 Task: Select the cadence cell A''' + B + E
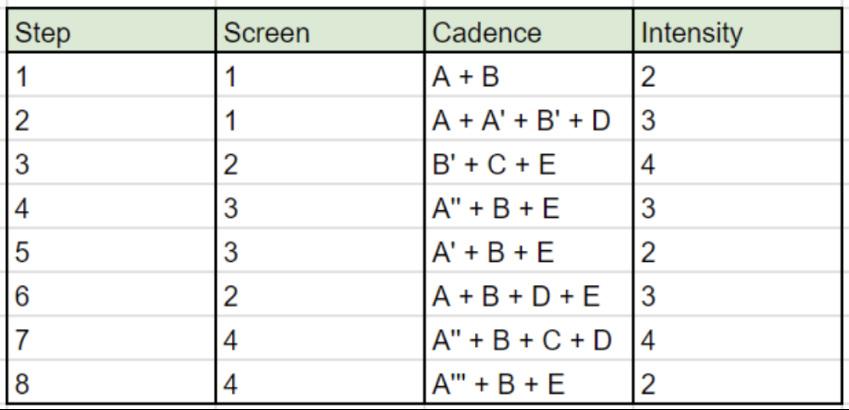(528, 383)
